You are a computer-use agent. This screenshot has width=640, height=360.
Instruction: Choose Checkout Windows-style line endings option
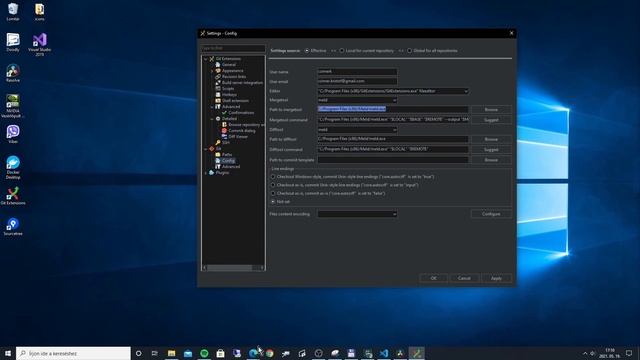pos(273,177)
